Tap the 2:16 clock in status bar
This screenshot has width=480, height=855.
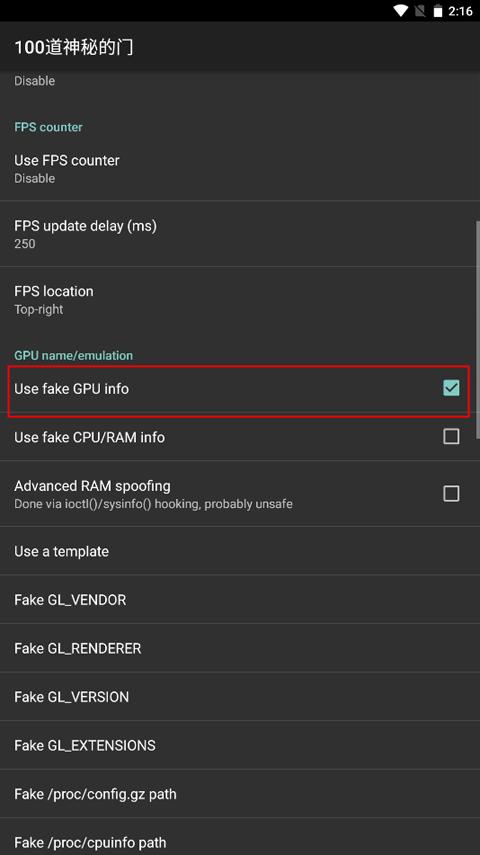(x=460, y=11)
